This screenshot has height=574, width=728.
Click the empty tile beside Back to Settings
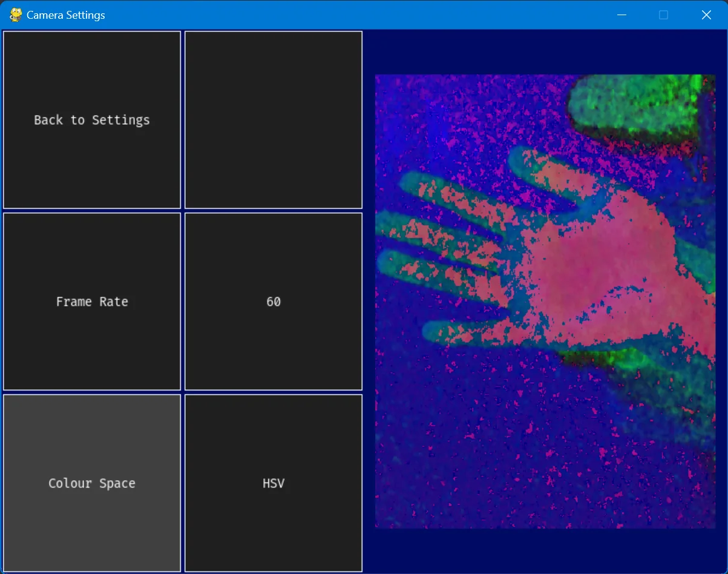274,120
